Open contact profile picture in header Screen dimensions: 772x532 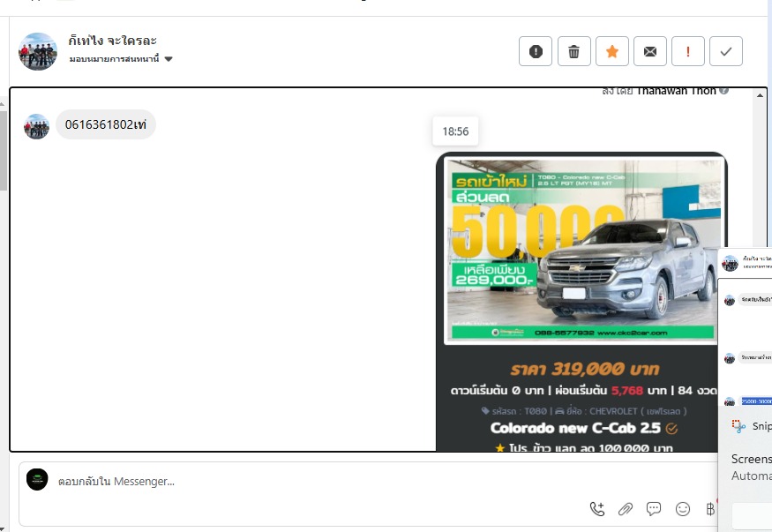coord(38,51)
